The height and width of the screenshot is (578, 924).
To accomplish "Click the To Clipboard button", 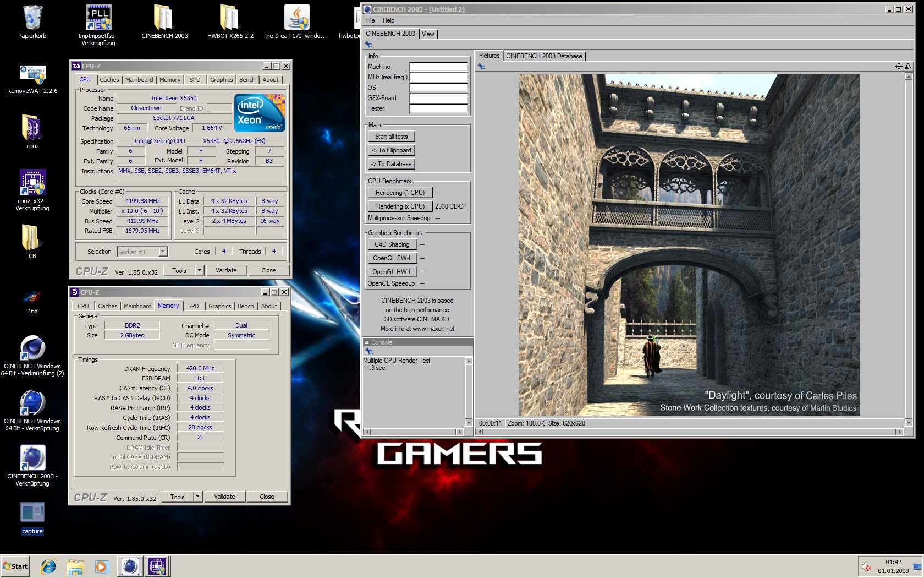I will [x=392, y=150].
